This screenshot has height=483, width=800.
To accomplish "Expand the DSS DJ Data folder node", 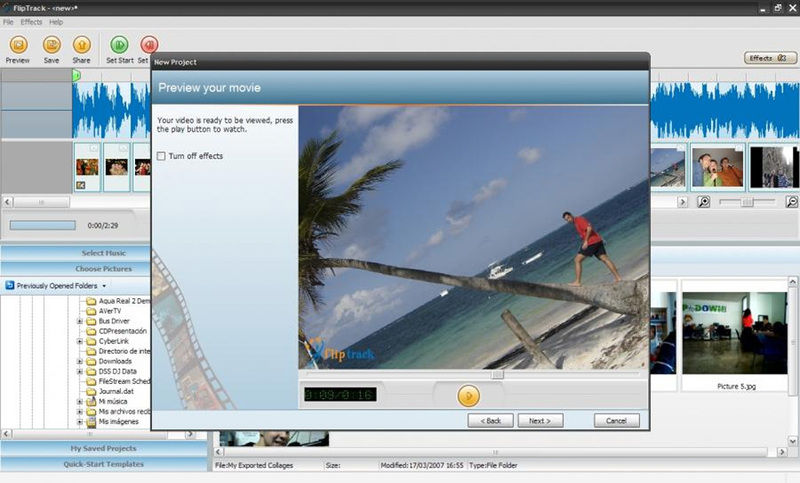I will point(80,371).
